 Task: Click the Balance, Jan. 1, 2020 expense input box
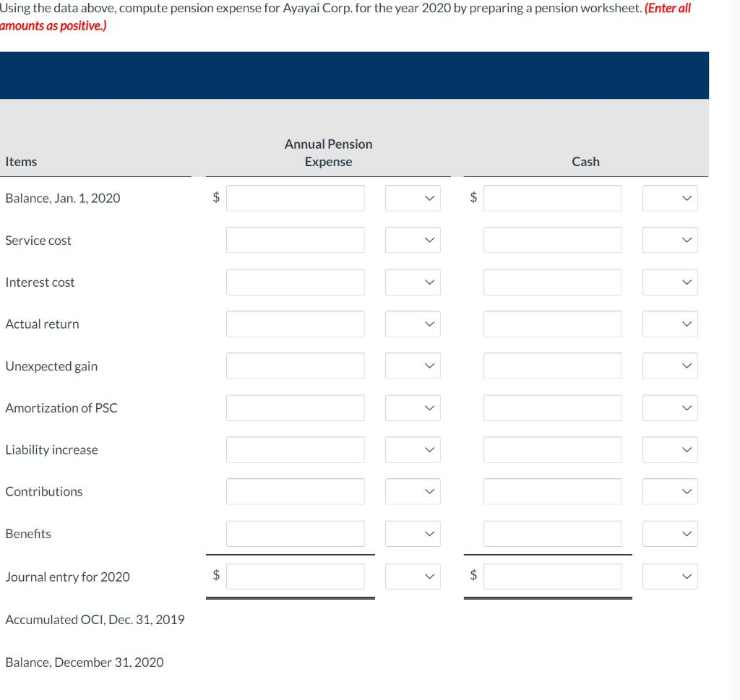[296, 197]
